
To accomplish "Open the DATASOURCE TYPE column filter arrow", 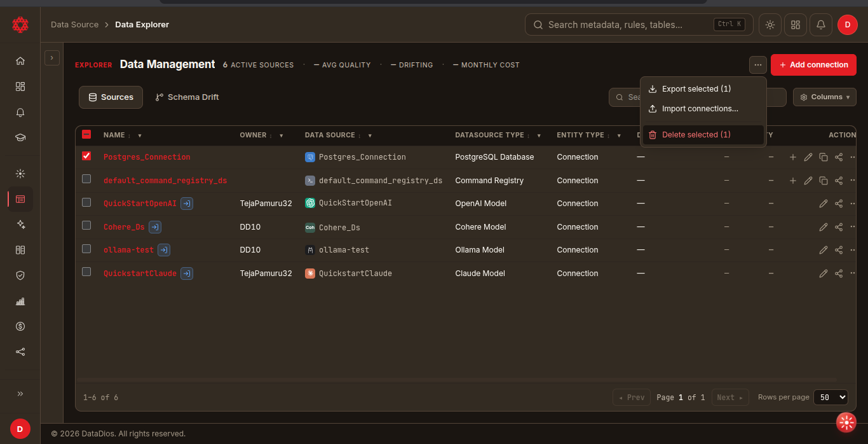I will (539, 135).
